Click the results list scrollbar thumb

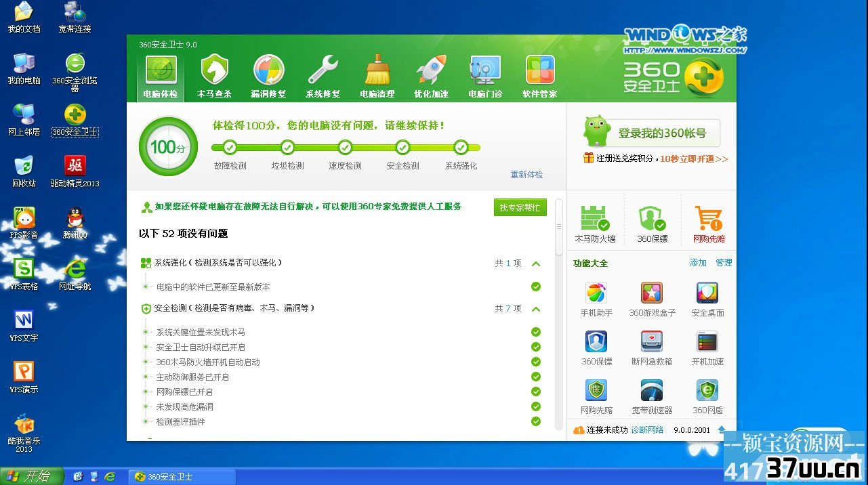(x=559, y=226)
